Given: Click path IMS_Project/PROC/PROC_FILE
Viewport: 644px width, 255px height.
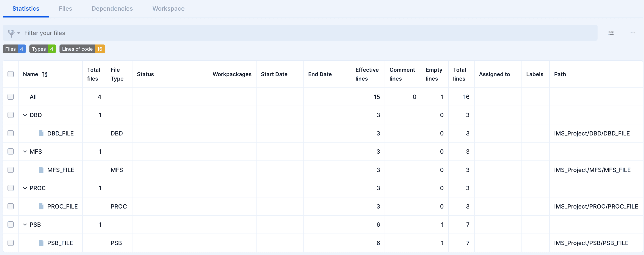Looking at the screenshot, I should [x=596, y=207].
